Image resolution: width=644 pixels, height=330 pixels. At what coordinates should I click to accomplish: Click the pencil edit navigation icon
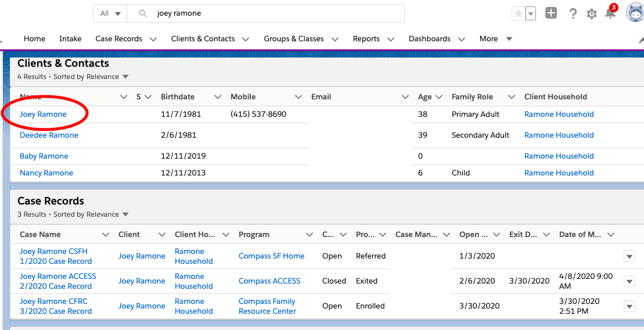(x=641, y=39)
